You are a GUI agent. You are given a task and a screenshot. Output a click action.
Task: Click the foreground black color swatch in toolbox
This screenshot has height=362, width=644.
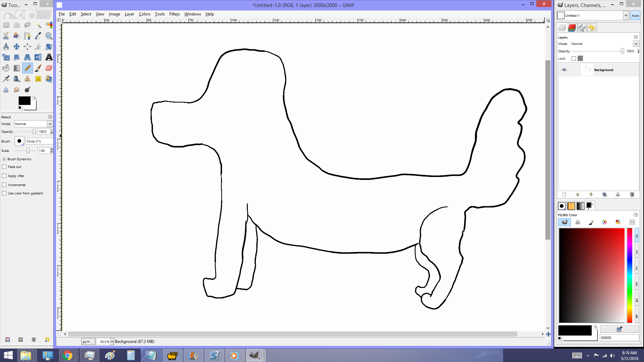[x=24, y=100]
